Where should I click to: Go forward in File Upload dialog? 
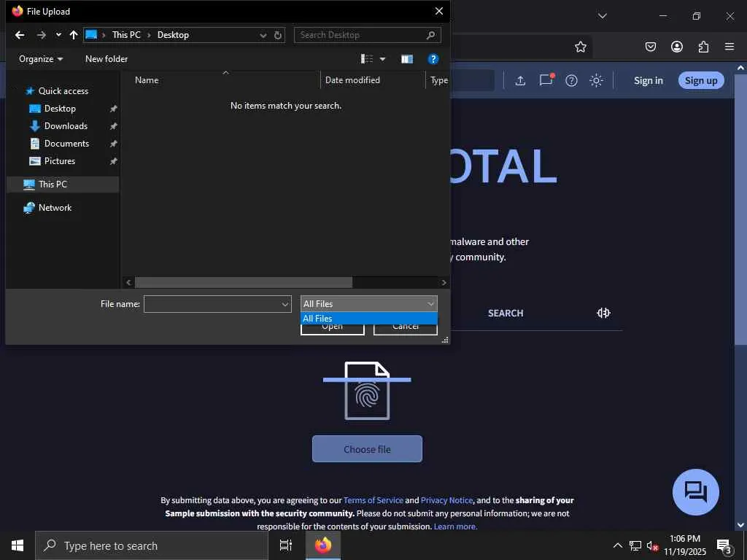[42, 35]
